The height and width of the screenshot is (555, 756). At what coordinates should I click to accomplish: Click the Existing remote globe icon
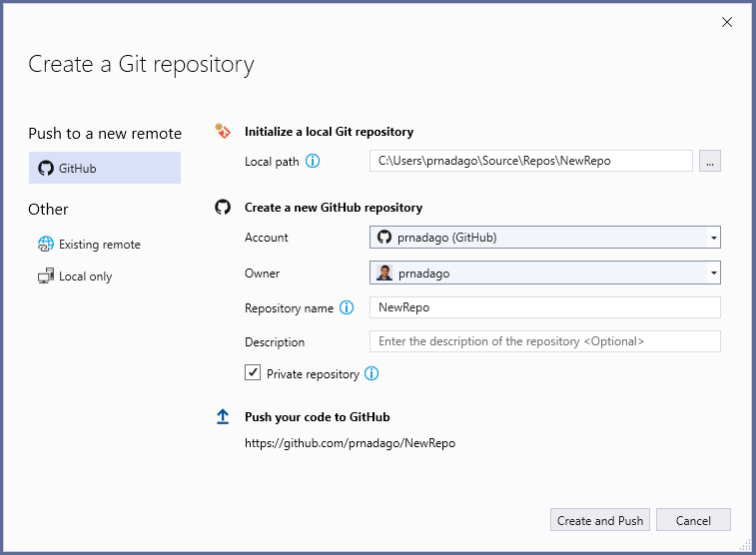point(46,245)
